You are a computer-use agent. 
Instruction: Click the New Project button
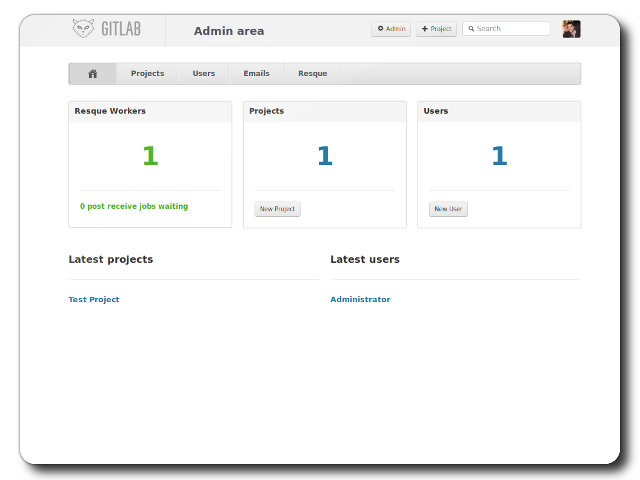pos(277,209)
